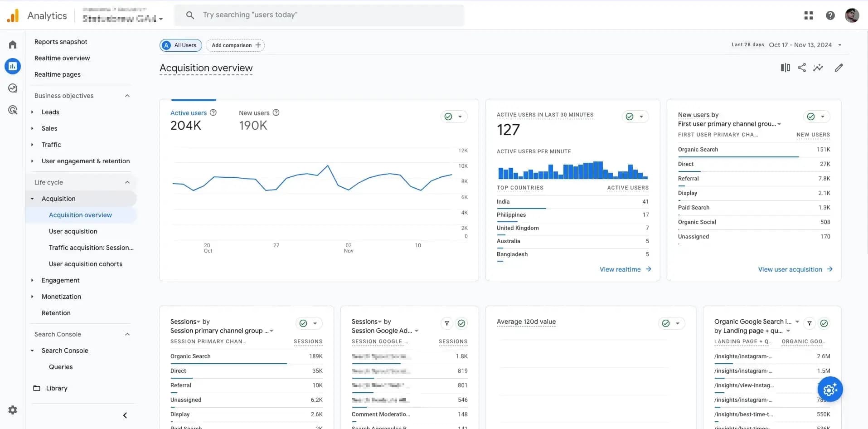Open the Home icon in left rail
This screenshot has width=868, height=429.
[x=13, y=44]
